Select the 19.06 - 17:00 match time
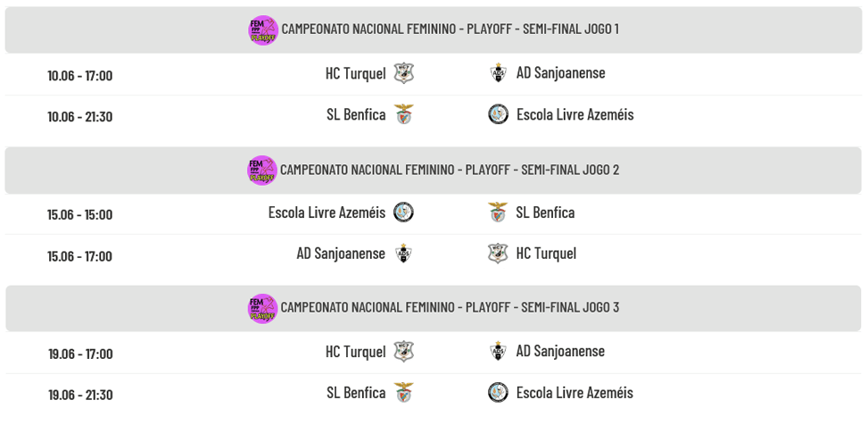Screen dimensions: 868x425 point(80,354)
